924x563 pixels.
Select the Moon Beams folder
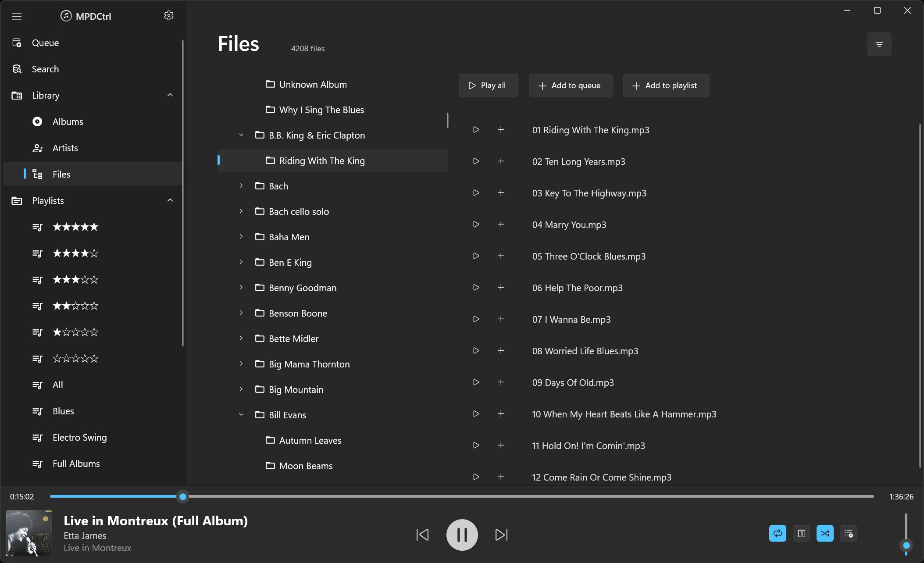(x=332, y=466)
